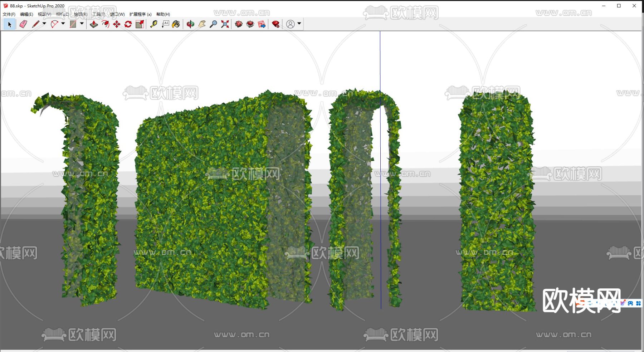Toggle the Select arrow tool

coord(10,24)
